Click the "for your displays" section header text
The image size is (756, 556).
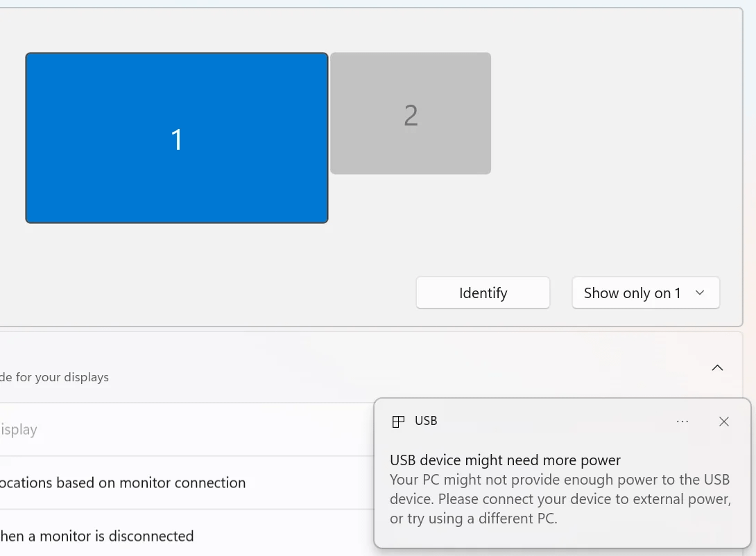pos(55,377)
